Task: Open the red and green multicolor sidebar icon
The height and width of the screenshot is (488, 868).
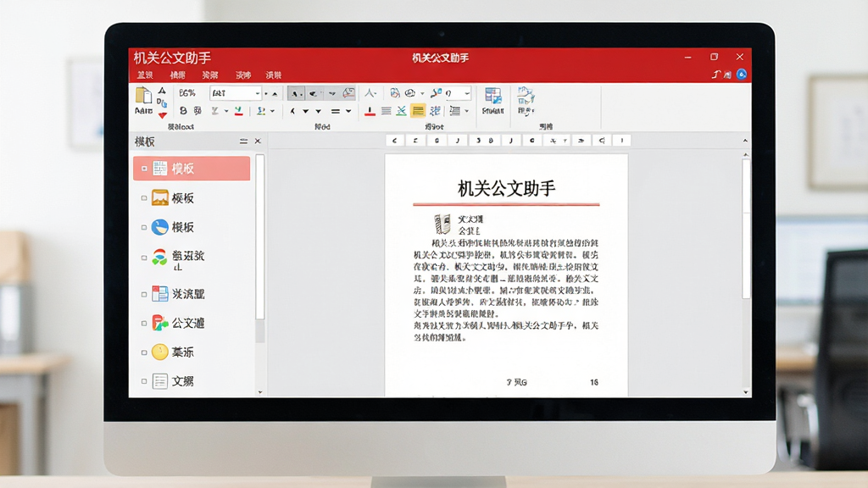Action: [160, 258]
